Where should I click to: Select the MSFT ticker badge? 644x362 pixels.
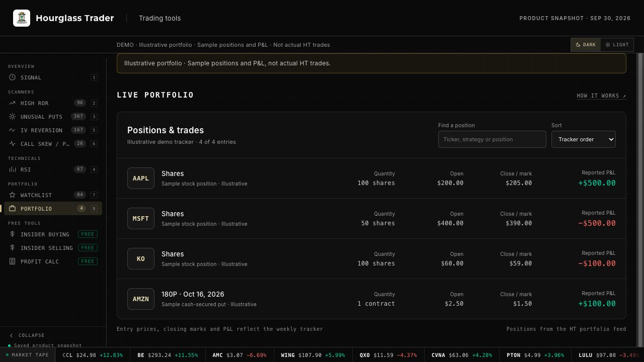click(141, 219)
